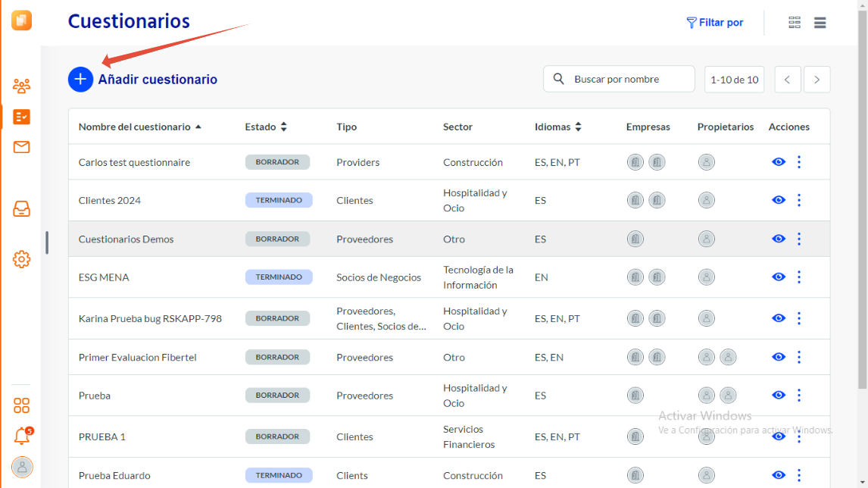Open actions menu for Prueba Eduardo
Screen dimensions: 868x488
pyautogui.click(x=799, y=475)
